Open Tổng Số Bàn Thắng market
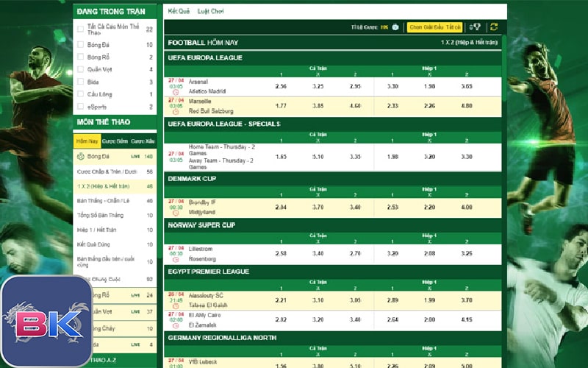Viewport: 588px width, 368px height. pyautogui.click(x=115, y=215)
